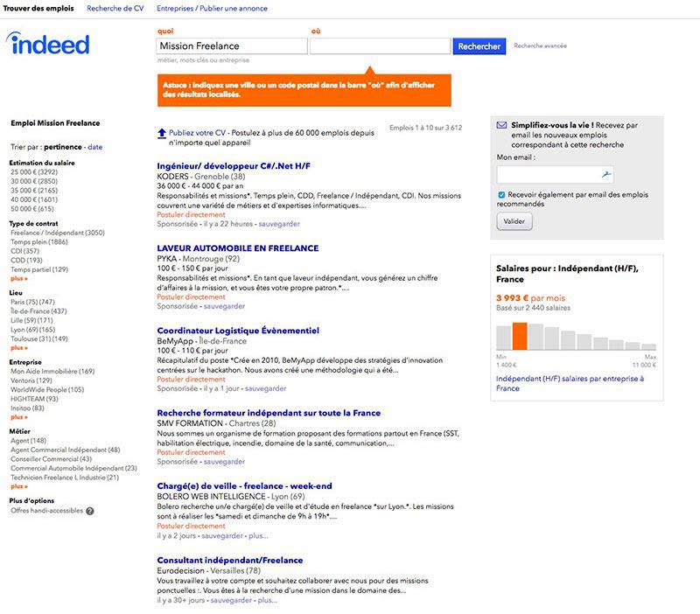Open LAVEUR AUTOMOBILE EN FREELANCE job
The height and width of the screenshot is (614, 700).
(237, 248)
